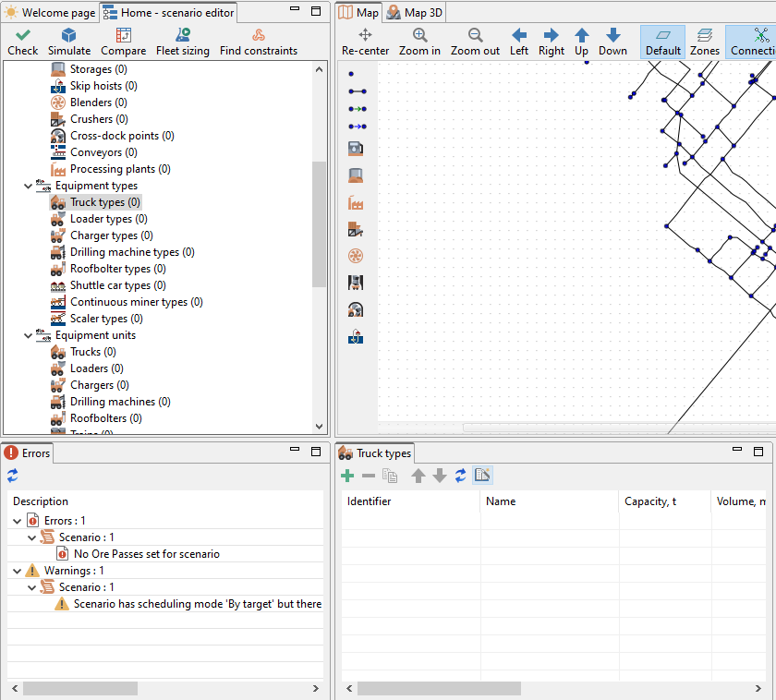The image size is (776, 700).
Task: Add a new truck type with plus icon
Action: (347, 476)
